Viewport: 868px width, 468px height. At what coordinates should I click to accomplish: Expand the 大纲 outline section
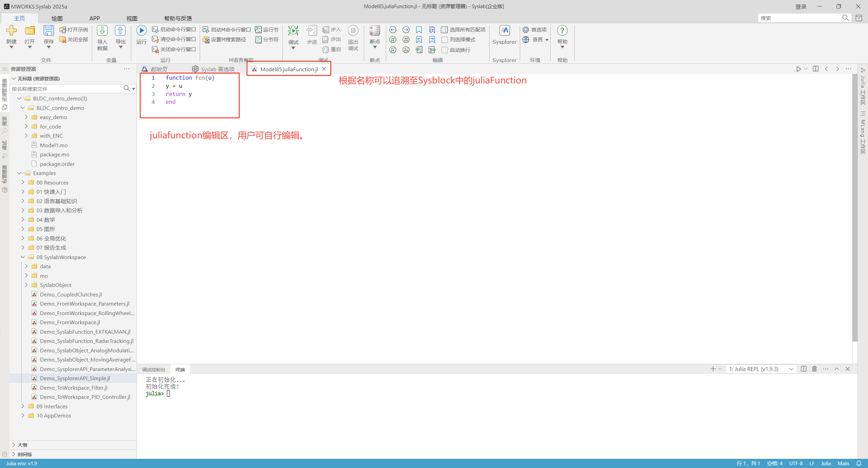[14, 445]
